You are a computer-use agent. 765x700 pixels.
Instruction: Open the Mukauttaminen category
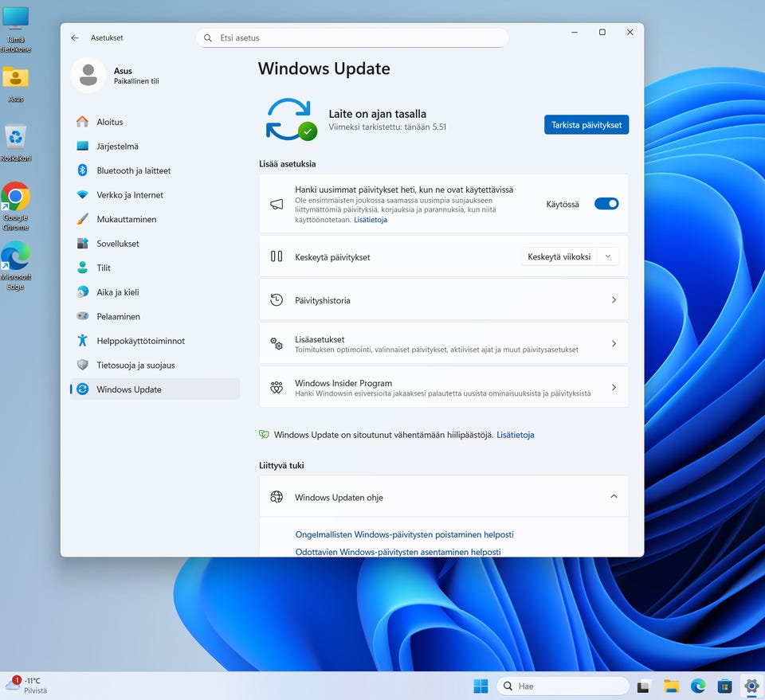tap(155, 219)
